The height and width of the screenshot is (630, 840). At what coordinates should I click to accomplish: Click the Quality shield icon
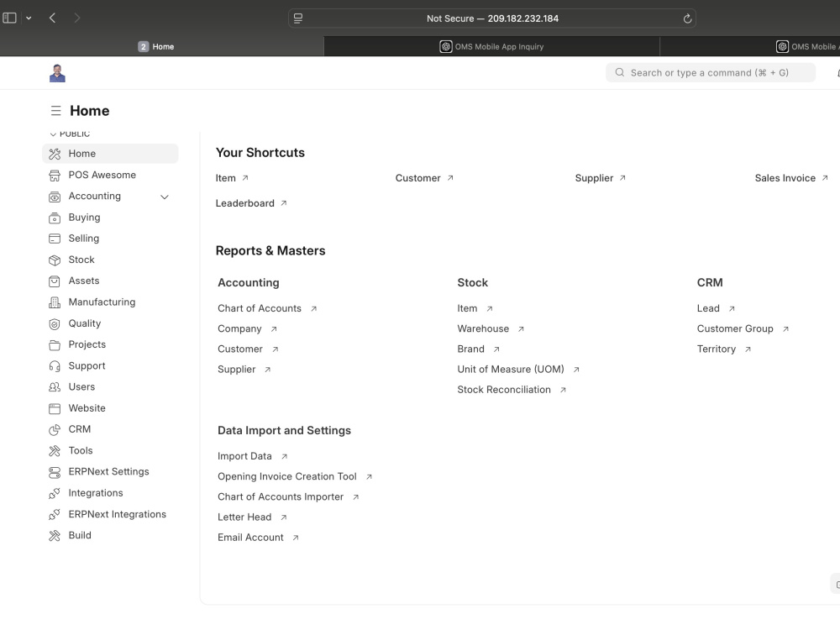55,324
